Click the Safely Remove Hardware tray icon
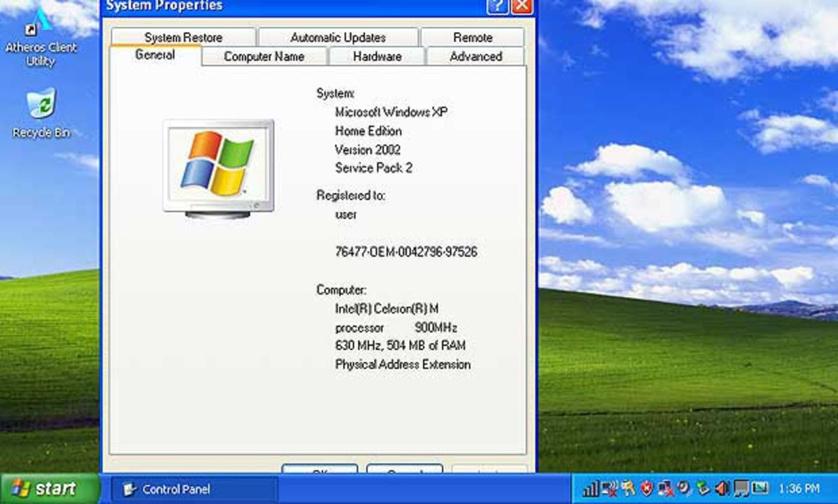 tap(703, 488)
